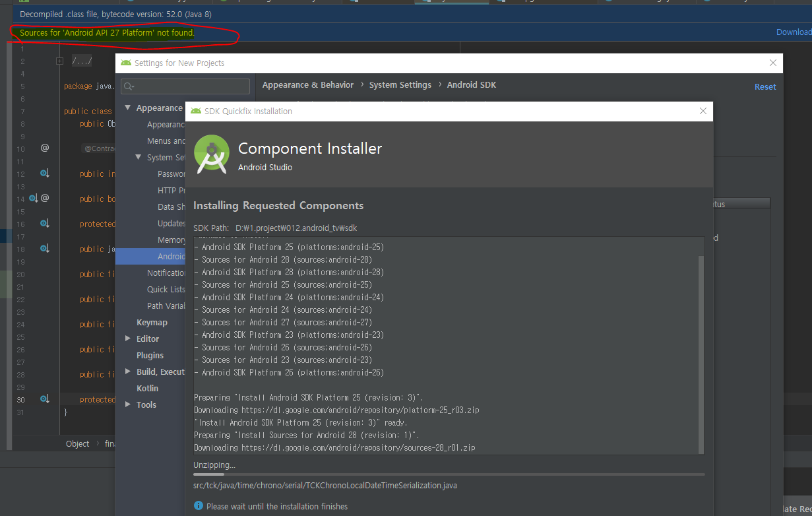Collapse the System Settings tree node
The image size is (812, 516).
click(139, 158)
